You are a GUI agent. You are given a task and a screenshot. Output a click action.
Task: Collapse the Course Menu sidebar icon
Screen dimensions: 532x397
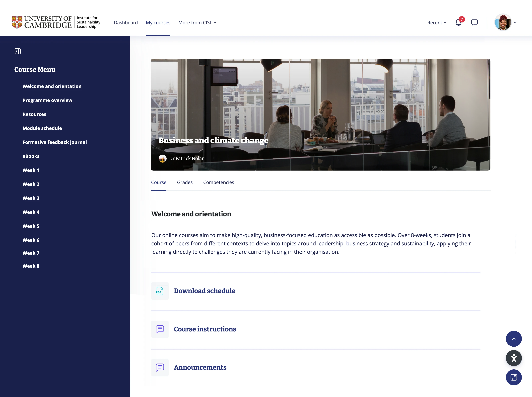pos(17,51)
